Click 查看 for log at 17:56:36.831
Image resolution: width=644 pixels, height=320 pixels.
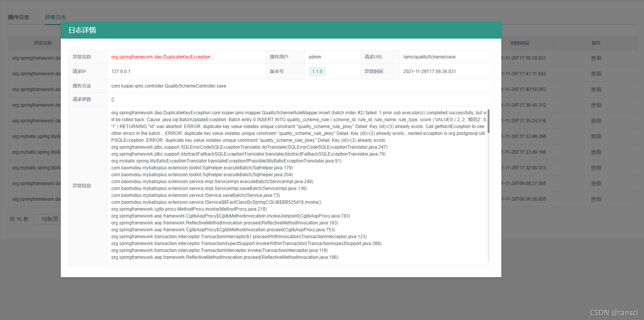tap(596, 58)
